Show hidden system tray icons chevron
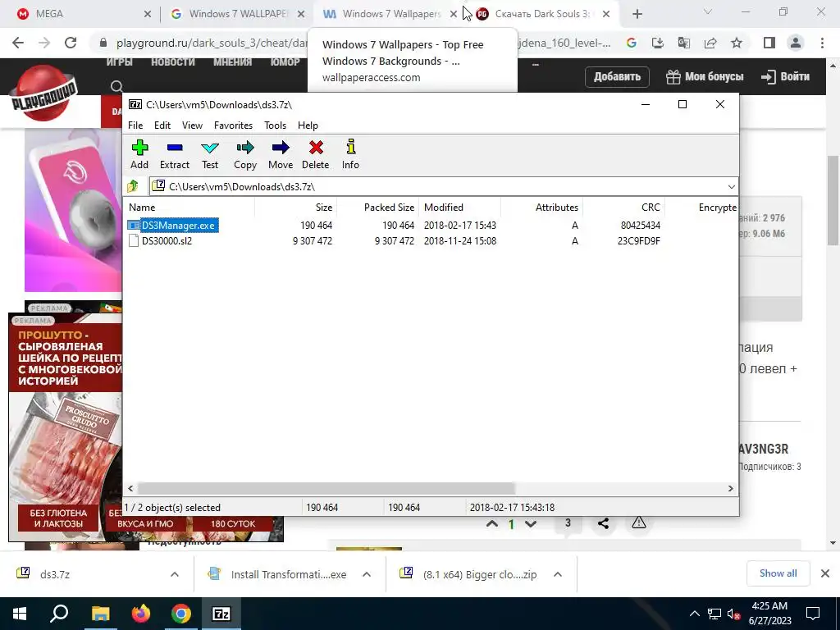This screenshot has width=840, height=630. coord(695,614)
